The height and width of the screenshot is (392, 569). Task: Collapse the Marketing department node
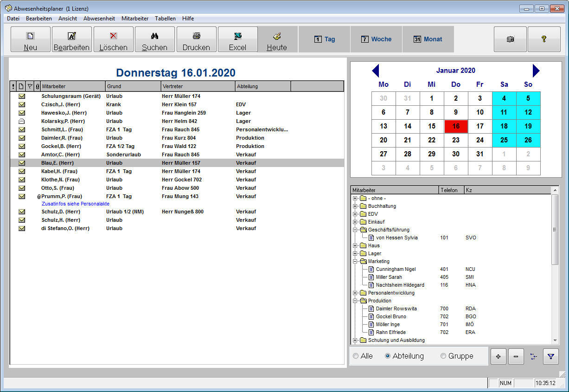(355, 261)
